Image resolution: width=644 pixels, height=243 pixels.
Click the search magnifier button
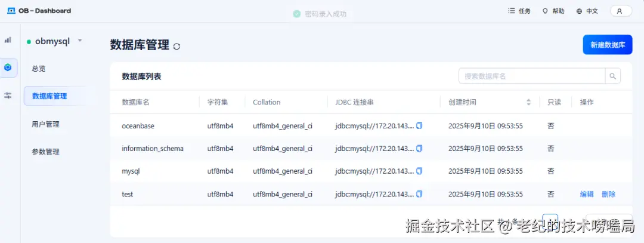click(x=613, y=76)
